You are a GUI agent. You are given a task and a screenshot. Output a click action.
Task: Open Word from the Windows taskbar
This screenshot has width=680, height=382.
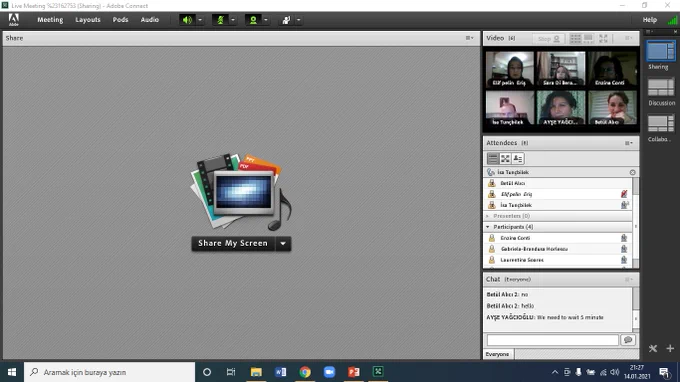pos(281,372)
